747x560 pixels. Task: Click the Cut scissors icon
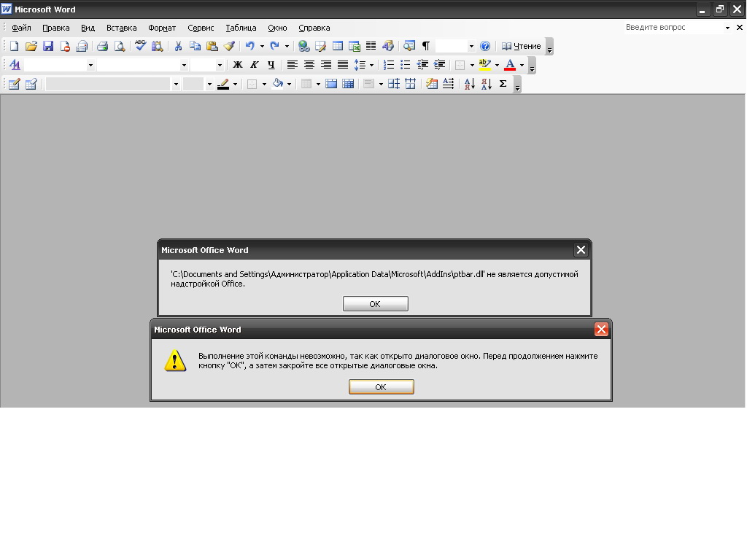177,46
